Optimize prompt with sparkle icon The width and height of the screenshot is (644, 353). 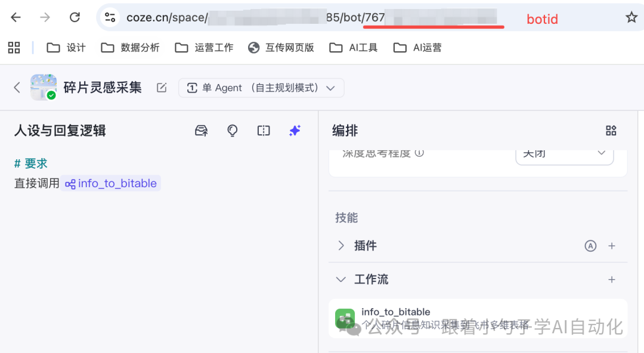pyautogui.click(x=295, y=131)
